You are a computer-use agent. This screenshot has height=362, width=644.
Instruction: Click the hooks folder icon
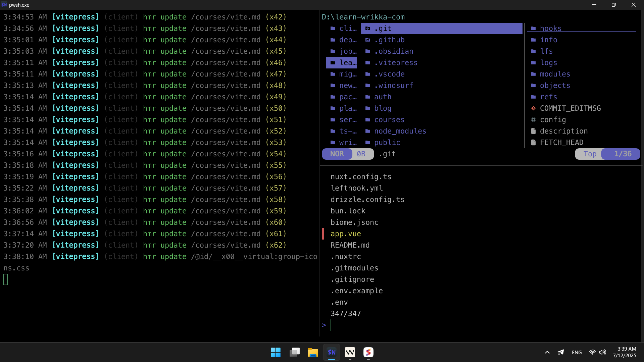pyautogui.click(x=534, y=29)
